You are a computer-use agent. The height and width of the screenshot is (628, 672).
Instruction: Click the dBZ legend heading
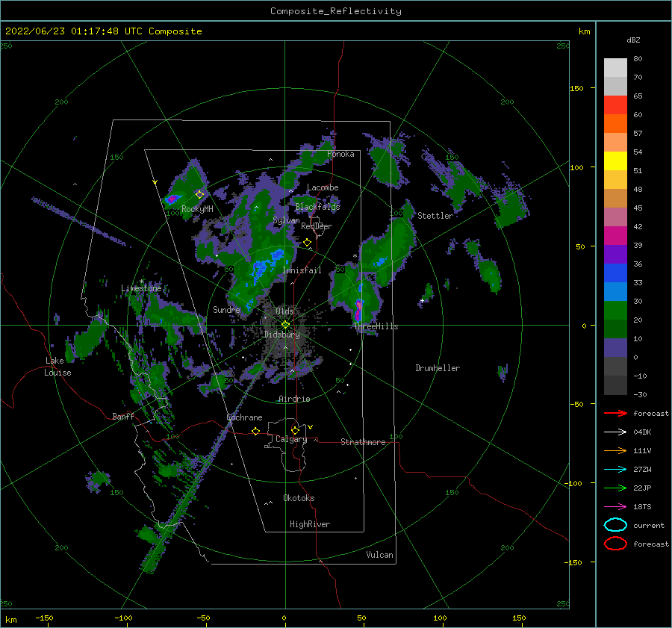(x=633, y=40)
